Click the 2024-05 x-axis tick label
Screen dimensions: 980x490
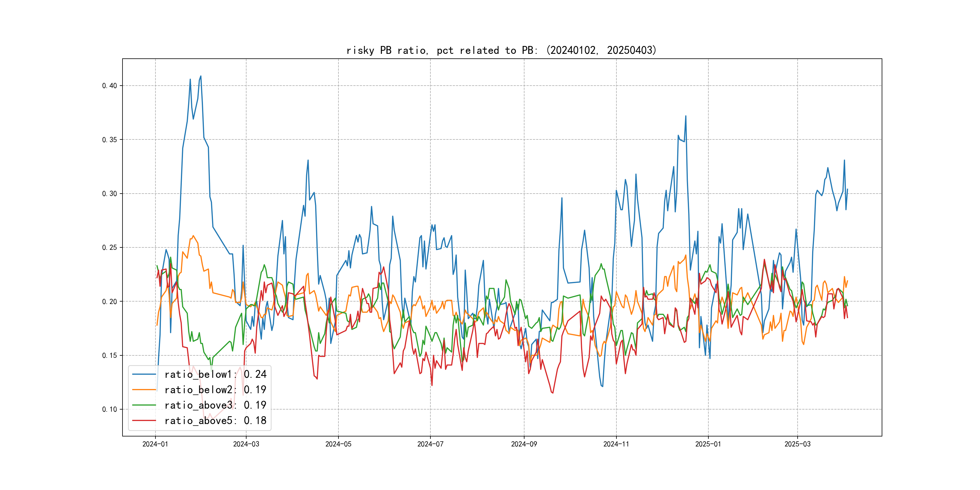click(x=338, y=444)
